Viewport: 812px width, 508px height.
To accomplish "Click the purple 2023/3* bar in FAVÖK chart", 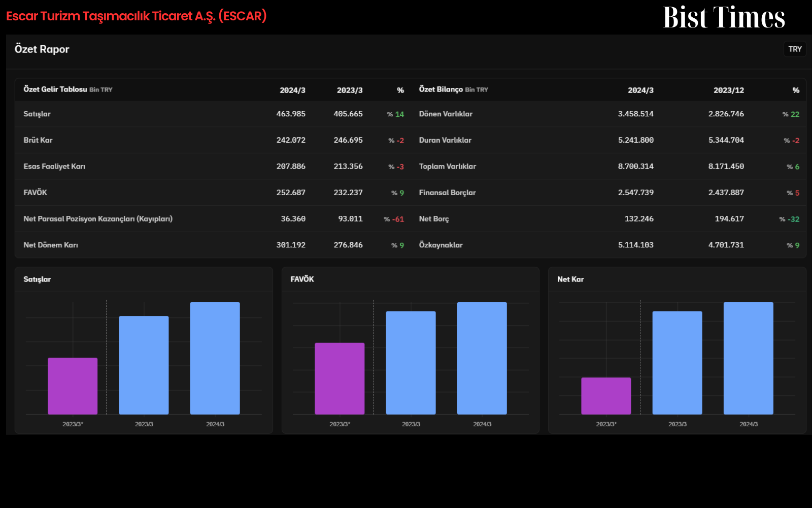I will coord(340,378).
